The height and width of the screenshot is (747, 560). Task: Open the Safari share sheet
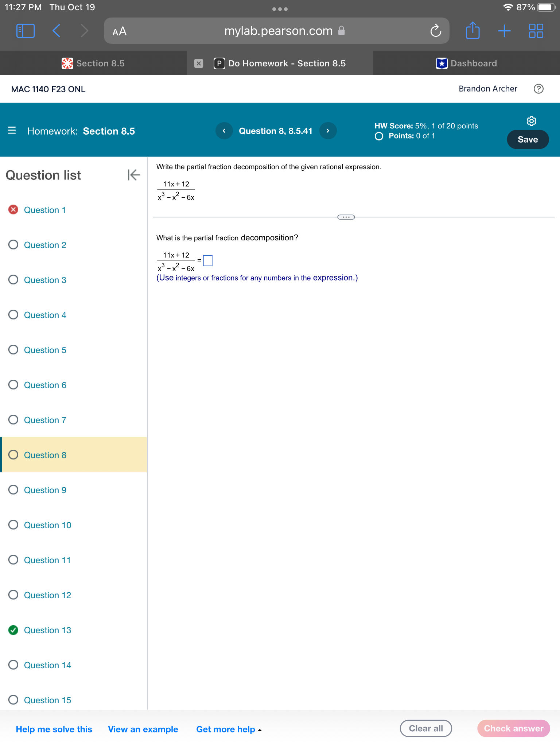coord(472,30)
